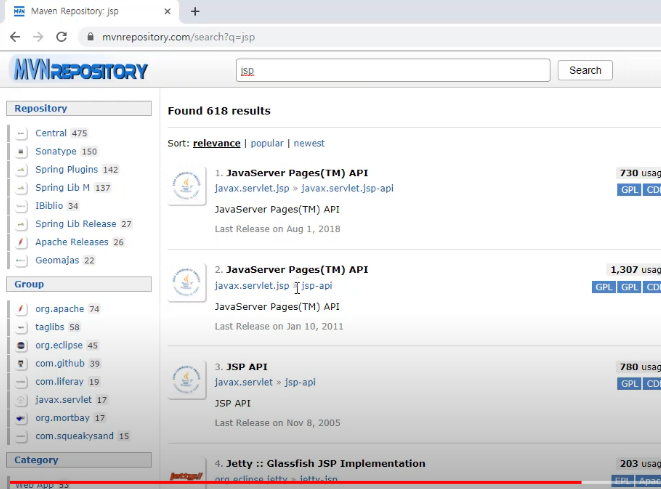Click the Spring Lib M icon
The image size is (661, 489).
click(x=21, y=188)
